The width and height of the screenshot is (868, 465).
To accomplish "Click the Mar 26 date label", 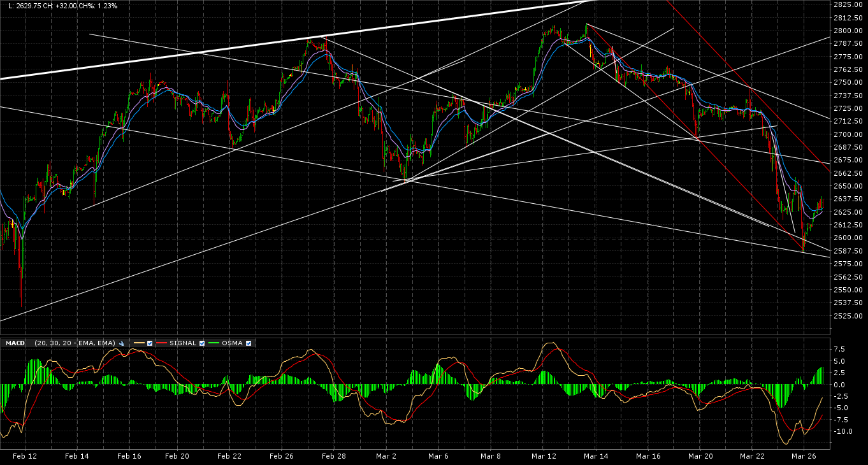I will click(x=804, y=456).
